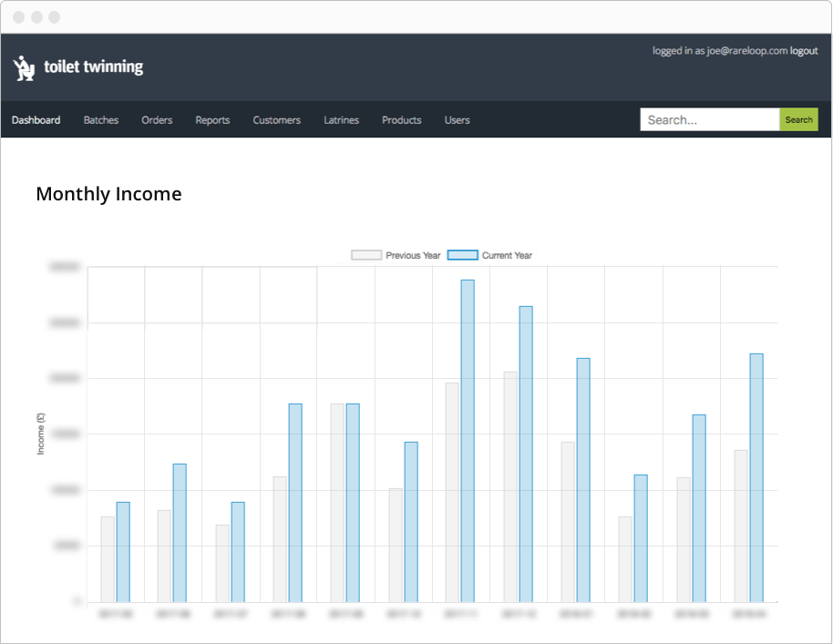833x644 pixels.
Task: Click the Income (£) axis label
Action: pyautogui.click(x=40, y=434)
